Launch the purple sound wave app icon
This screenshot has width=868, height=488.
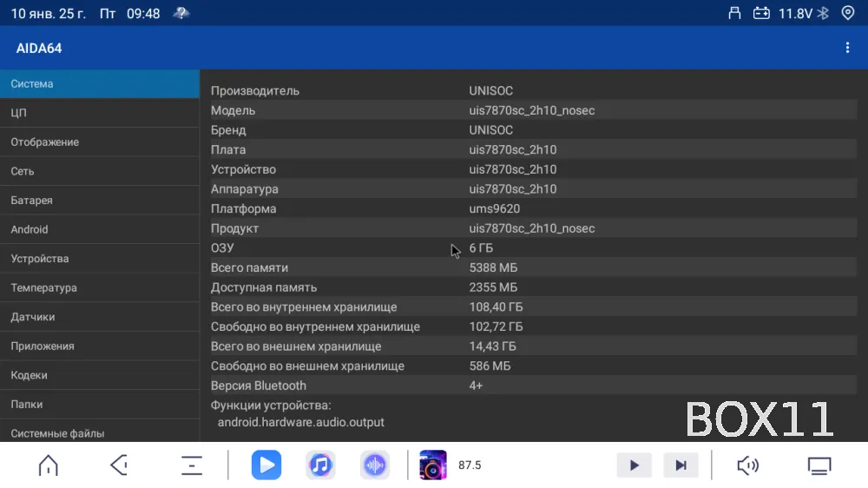click(375, 465)
